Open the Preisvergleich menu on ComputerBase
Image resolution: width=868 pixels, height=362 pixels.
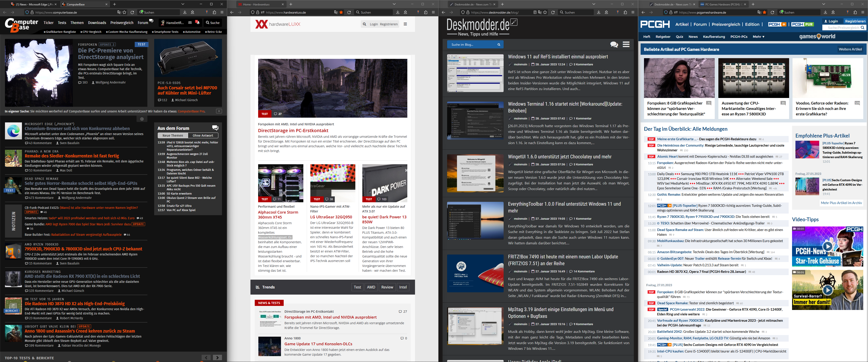(122, 22)
